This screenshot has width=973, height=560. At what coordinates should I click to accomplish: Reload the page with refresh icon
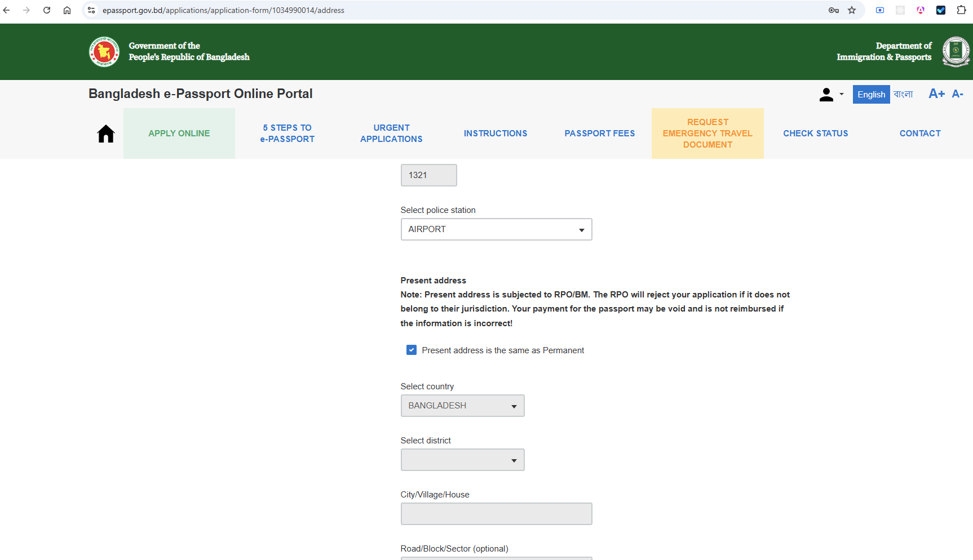47,10
